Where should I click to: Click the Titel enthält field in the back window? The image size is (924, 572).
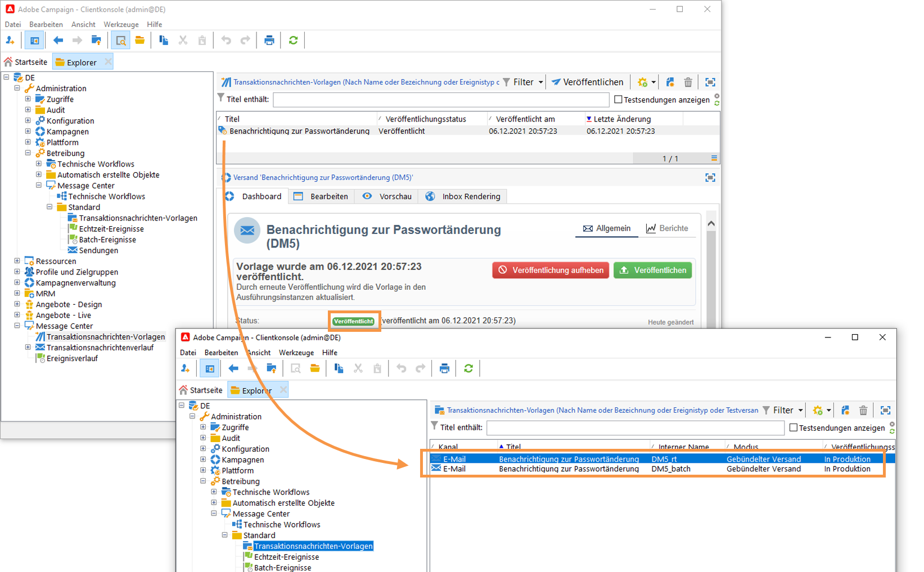coord(441,100)
